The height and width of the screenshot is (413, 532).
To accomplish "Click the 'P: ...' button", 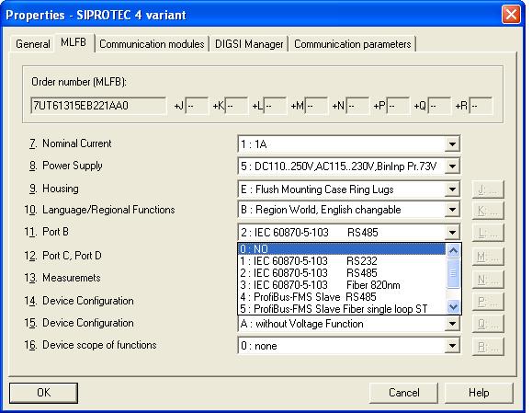I will pyautogui.click(x=488, y=302).
